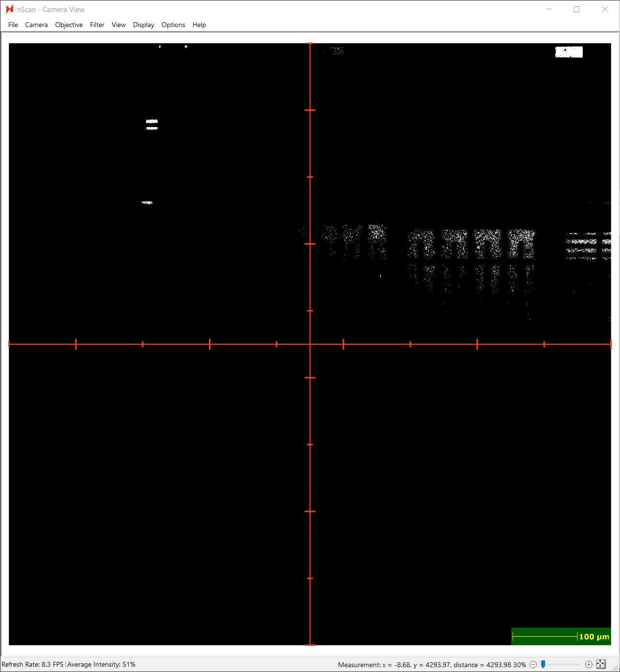Open the View menu
Screen dimensions: 620x672
click(x=118, y=25)
